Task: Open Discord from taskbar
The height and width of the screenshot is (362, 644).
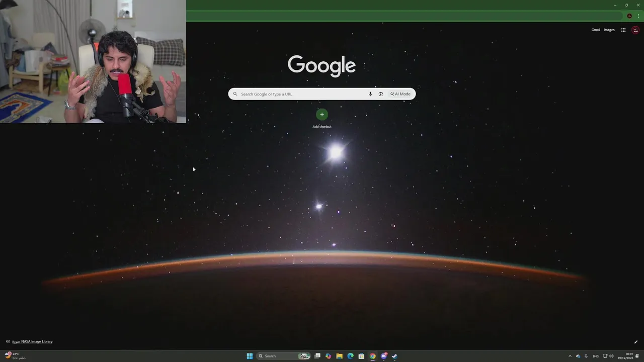Action: [x=384, y=356]
